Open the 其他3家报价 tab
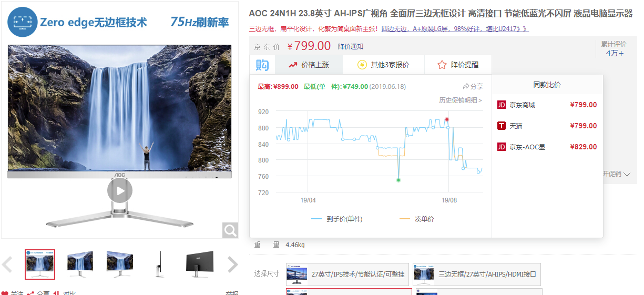 [383, 65]
